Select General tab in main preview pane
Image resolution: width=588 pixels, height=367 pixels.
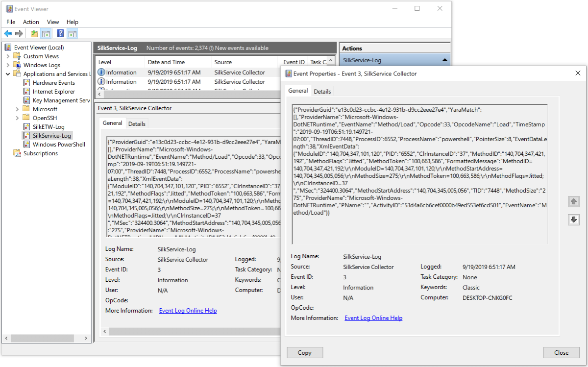pos(112,123)
